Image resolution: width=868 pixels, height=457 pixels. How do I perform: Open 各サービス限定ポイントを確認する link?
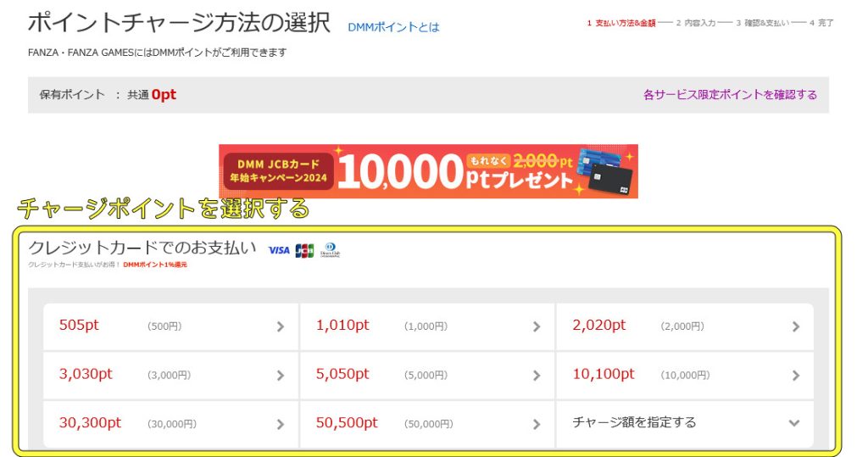[x=730, y=95]
